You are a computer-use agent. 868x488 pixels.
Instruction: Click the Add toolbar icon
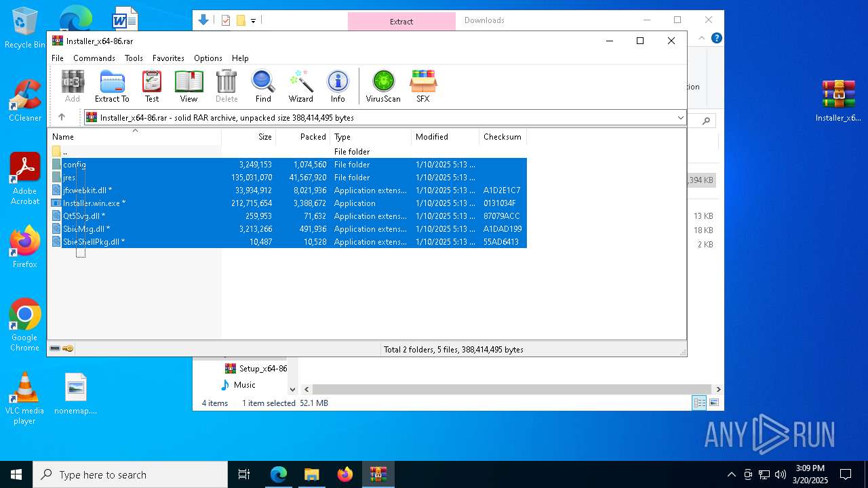[73, 86]
